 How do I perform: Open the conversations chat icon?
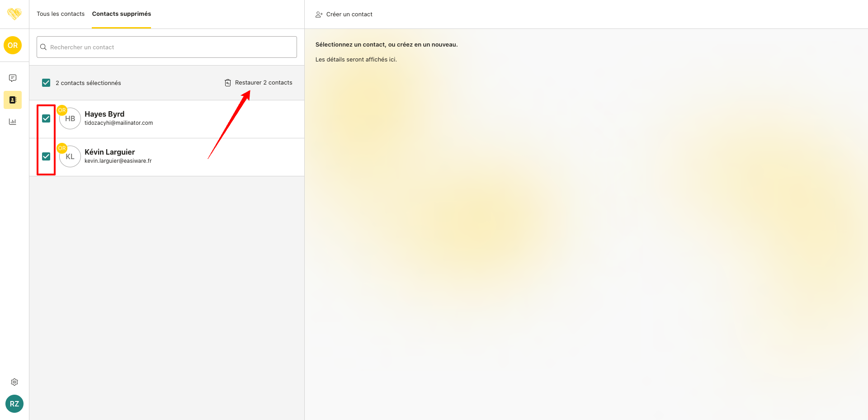(x=13, y=78)
